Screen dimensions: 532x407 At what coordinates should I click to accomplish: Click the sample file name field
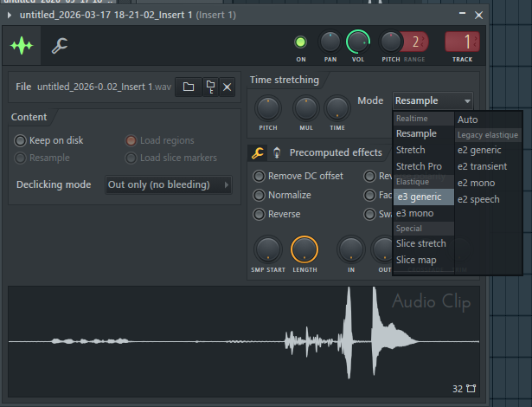(x=104, y=87)
